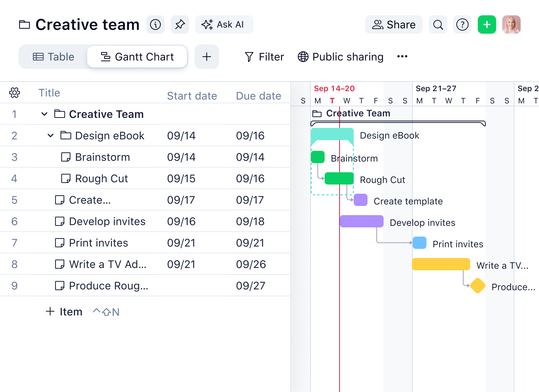This screenshot has height=392, width=539.
Task: Add a new view with the plus button
Action: [x=206, y=57]
